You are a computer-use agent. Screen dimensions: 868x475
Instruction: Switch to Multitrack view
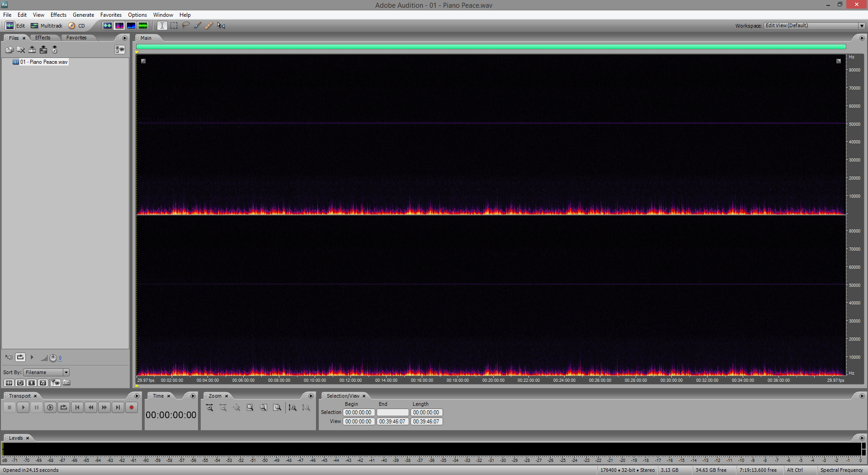pos(47,26)
